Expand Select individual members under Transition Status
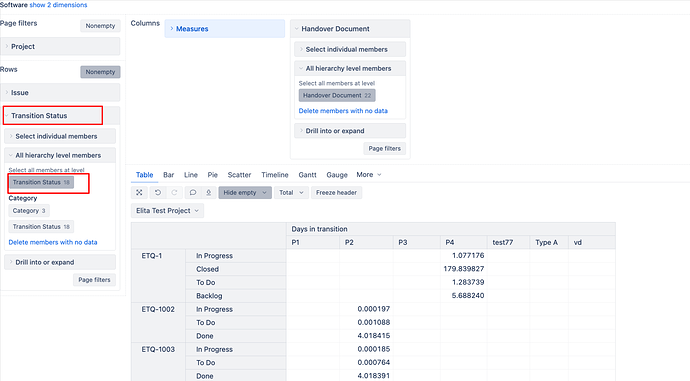The height and width of the screenshot is (381, 690). (x=60, y=136)
